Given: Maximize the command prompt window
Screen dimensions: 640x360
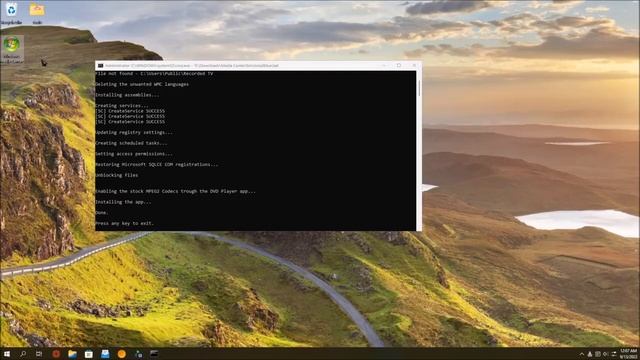Looking at the screenshot, I should point(399,65).
